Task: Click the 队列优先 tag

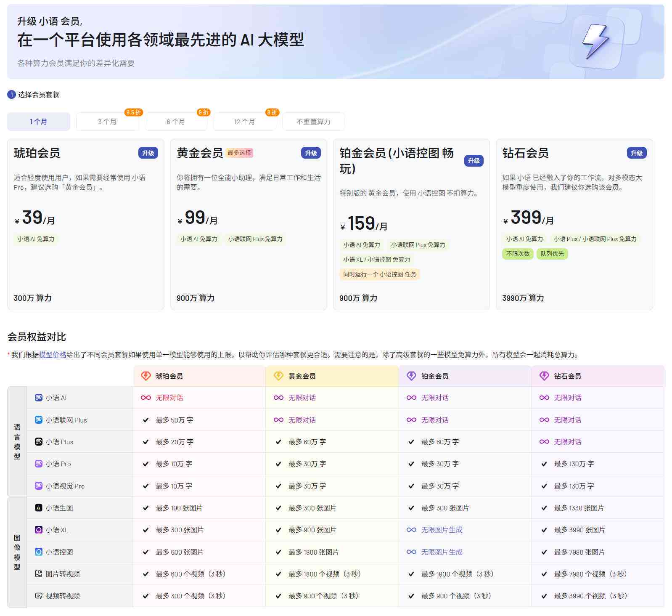Action: click(552, 254)
